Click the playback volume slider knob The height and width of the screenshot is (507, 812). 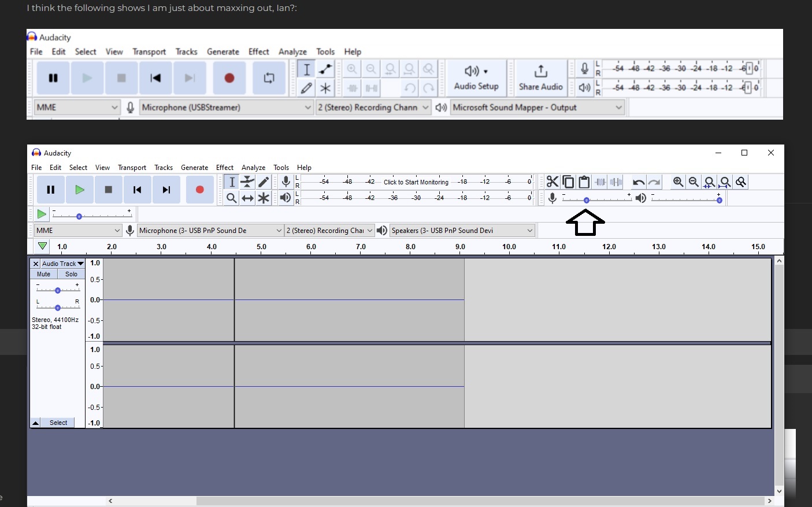[x=720, y=200]
